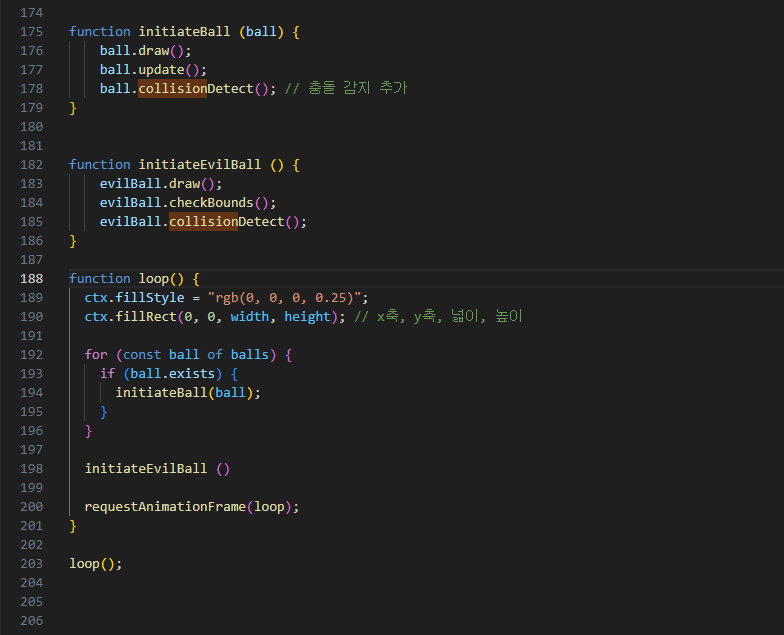Click pink closing brace on line 196
784x635 pixels.
click(88, 430)
